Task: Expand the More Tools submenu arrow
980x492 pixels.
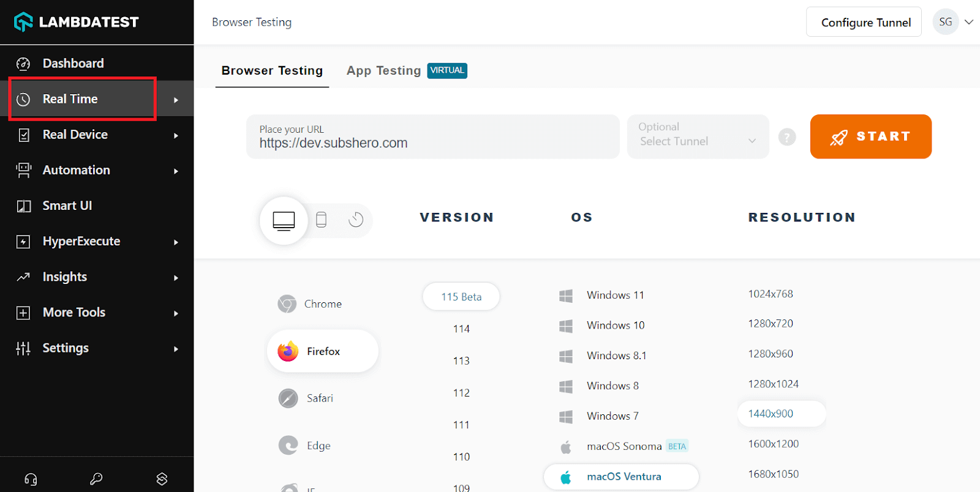Action: 176,313
